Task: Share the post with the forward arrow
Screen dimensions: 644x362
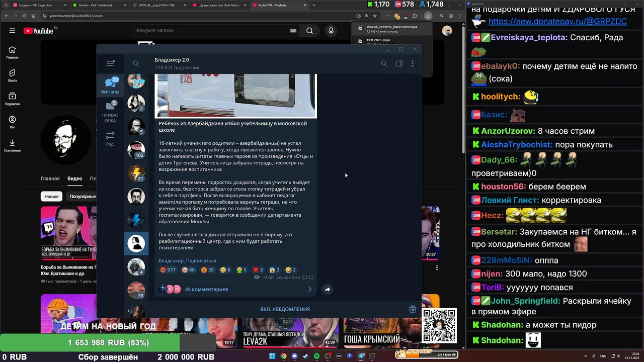Action: 328,290
